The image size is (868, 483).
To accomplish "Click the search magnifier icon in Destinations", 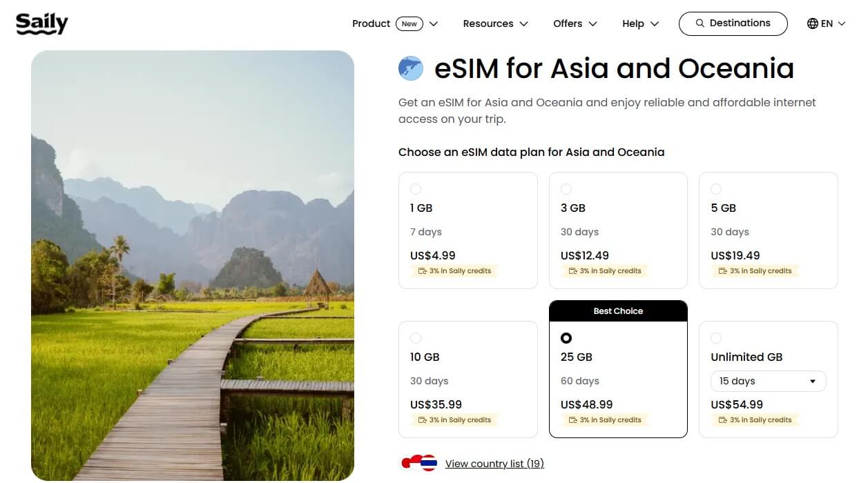I will 700,23.
